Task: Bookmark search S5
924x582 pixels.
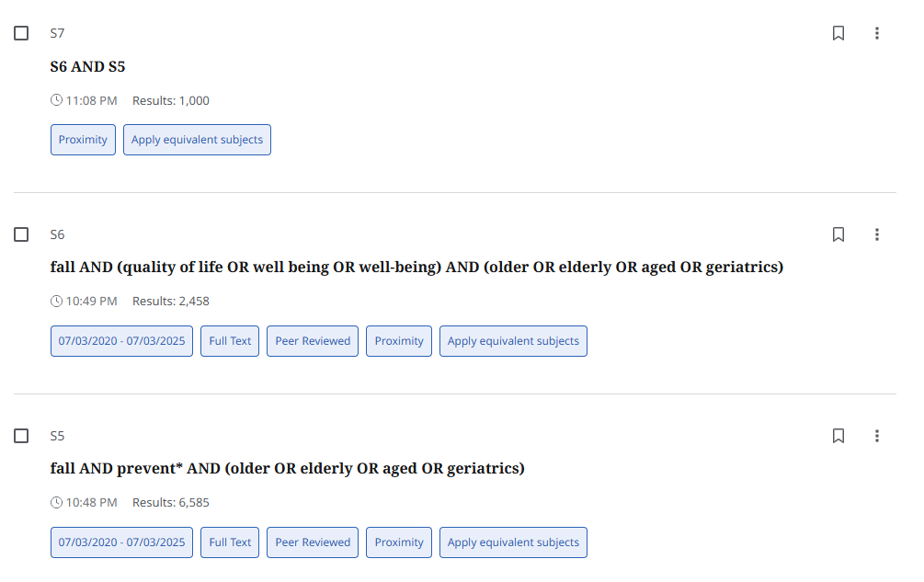Action: (x=838, y=436)
